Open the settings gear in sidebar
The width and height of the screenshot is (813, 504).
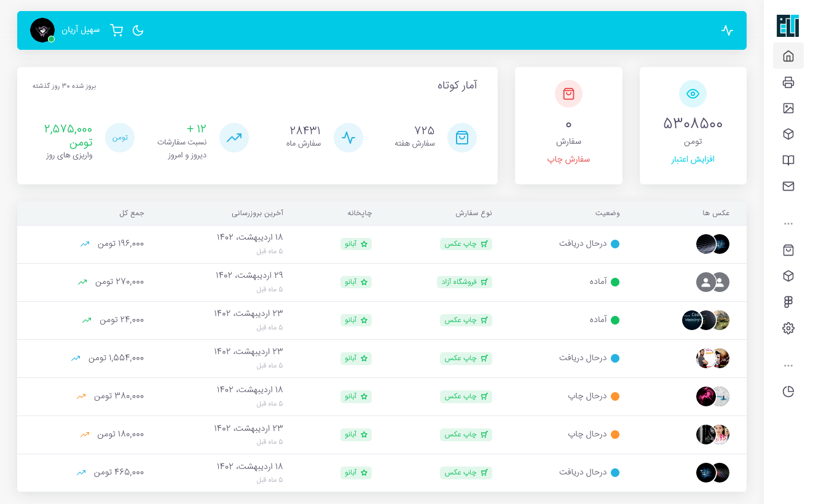[x=788, y=328]
